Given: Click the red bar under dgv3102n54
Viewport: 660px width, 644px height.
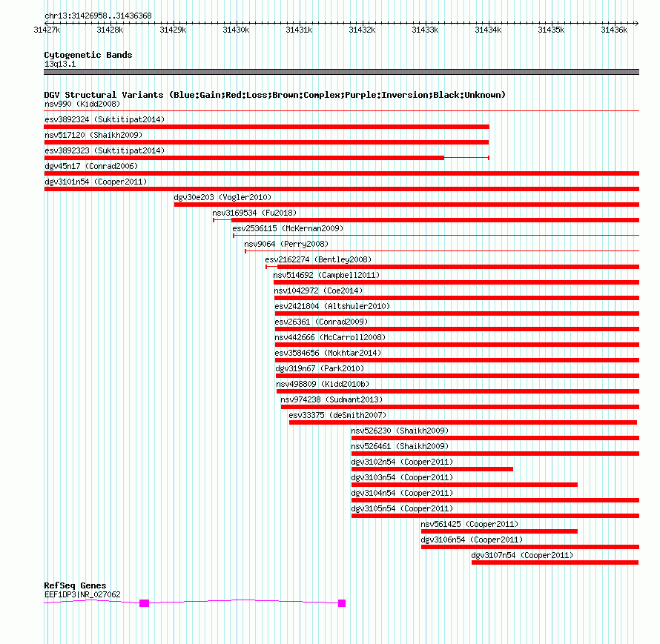Looking at the screenshot, I should (432, 469).
